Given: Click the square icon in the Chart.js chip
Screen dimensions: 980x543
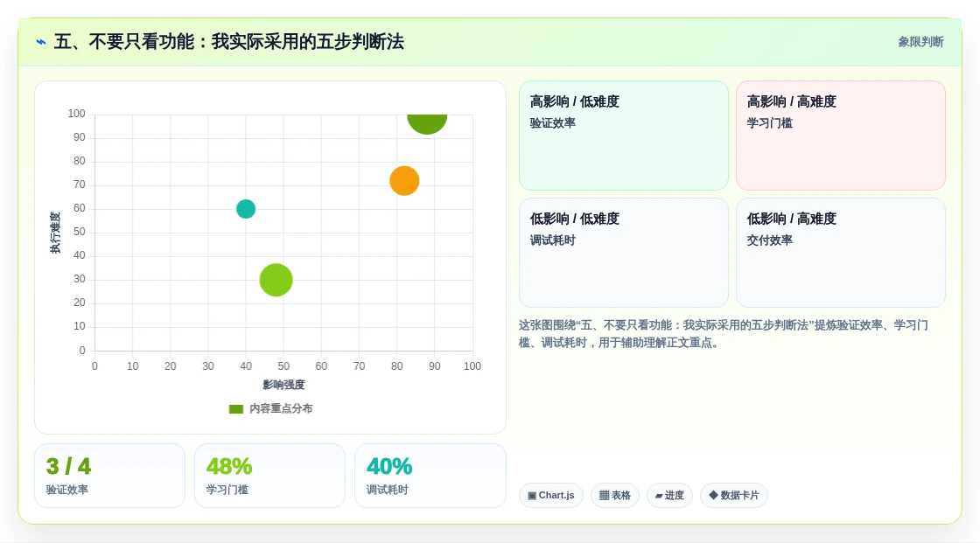Looking at the screenshot, I should (x=532, y=496).
